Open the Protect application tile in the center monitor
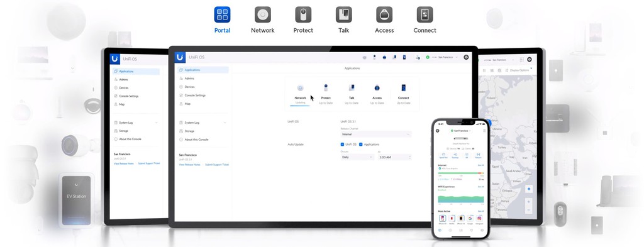The width and height of the screenshot is (644, 247). click(x=326, y=94)
